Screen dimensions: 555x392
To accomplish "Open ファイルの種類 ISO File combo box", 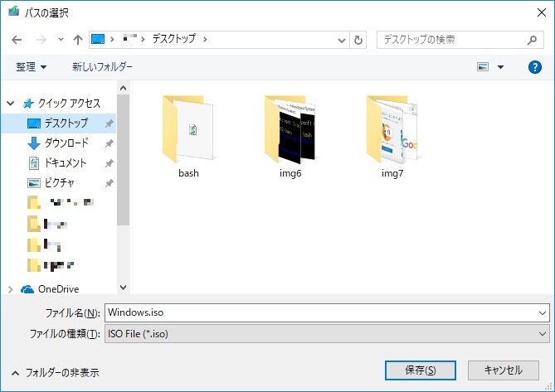I will point(327,334).
